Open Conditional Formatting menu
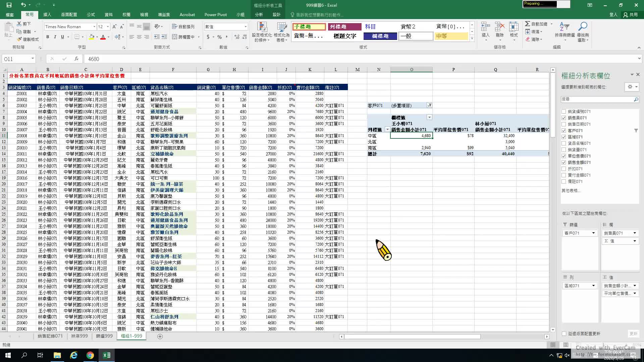The image size is (644, 362). pos(262,32)
